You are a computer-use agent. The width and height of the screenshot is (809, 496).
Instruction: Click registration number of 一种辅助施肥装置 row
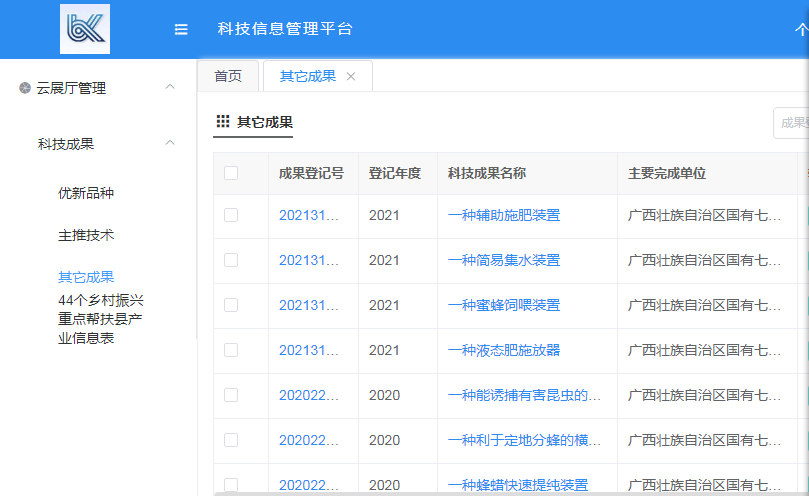point(309,215)
